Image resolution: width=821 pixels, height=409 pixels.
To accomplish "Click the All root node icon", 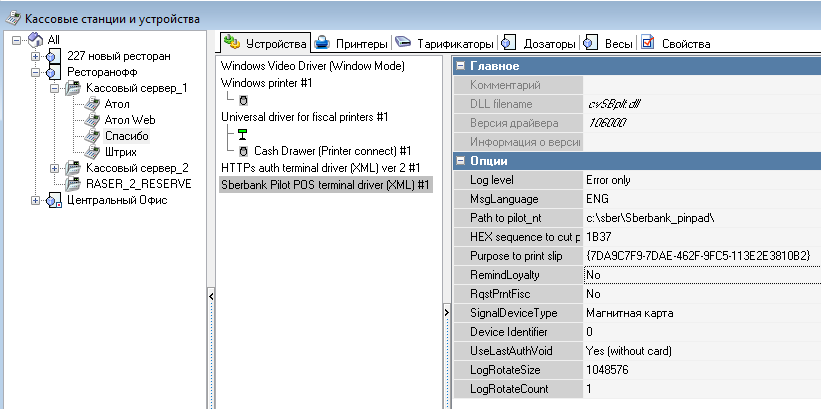I will (x=35, y=40).
